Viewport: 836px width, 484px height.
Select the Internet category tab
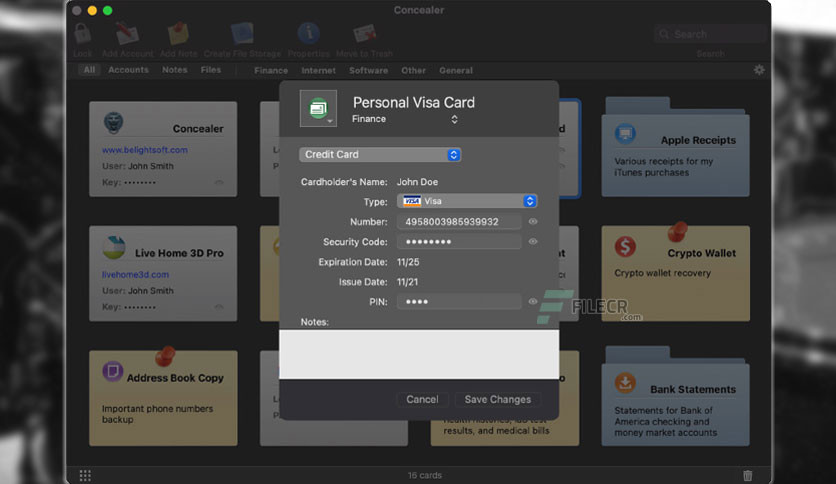tap(318, 70)
